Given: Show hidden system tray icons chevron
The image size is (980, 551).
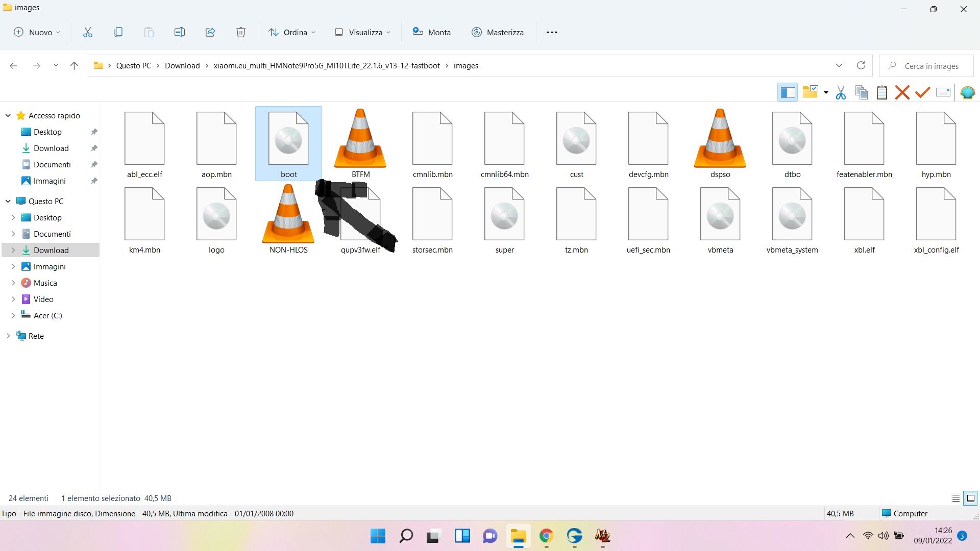Looking at the screenshot, I should 850,536.
